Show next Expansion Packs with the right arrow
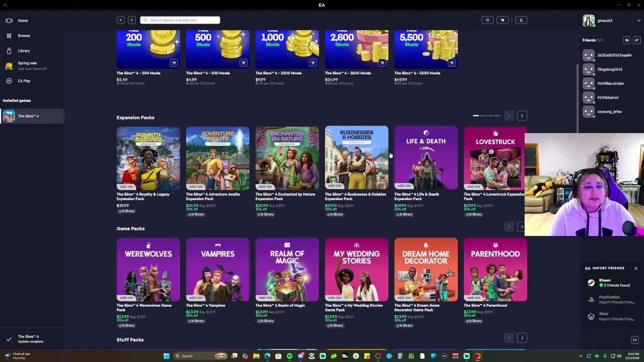The image size is (644, 362). 522,116
